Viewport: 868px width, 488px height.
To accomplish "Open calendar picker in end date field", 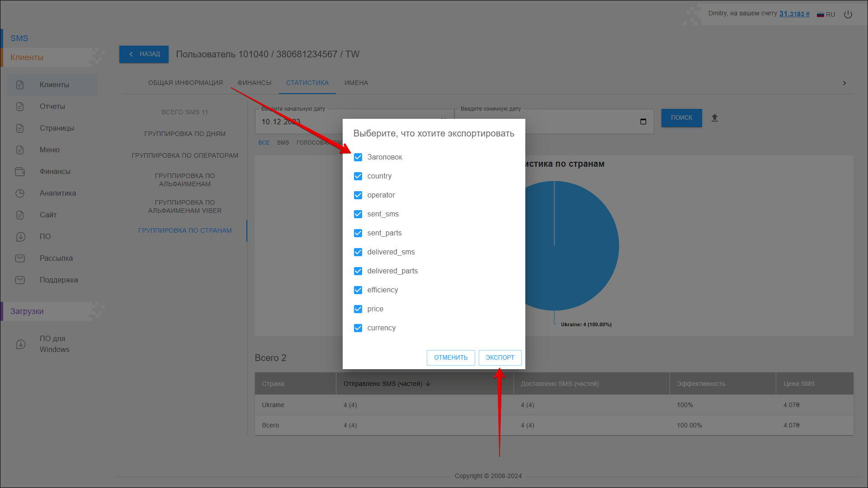I will tap(643, 122).
